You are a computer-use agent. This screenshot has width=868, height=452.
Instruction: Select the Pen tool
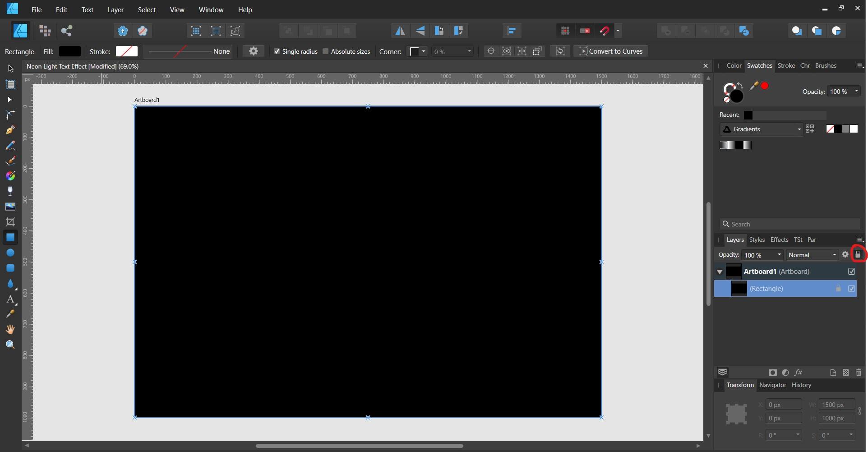(10, 130)
